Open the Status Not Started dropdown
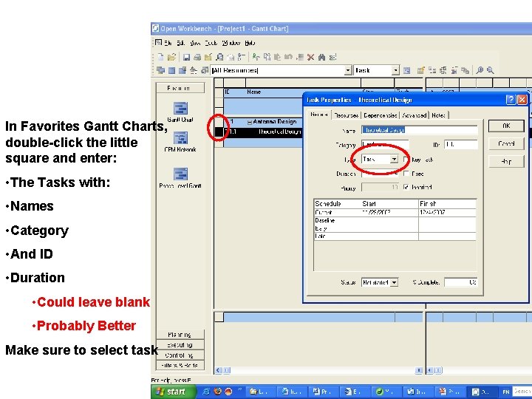Screen dimensions: 532x399 tap(394, 282)
